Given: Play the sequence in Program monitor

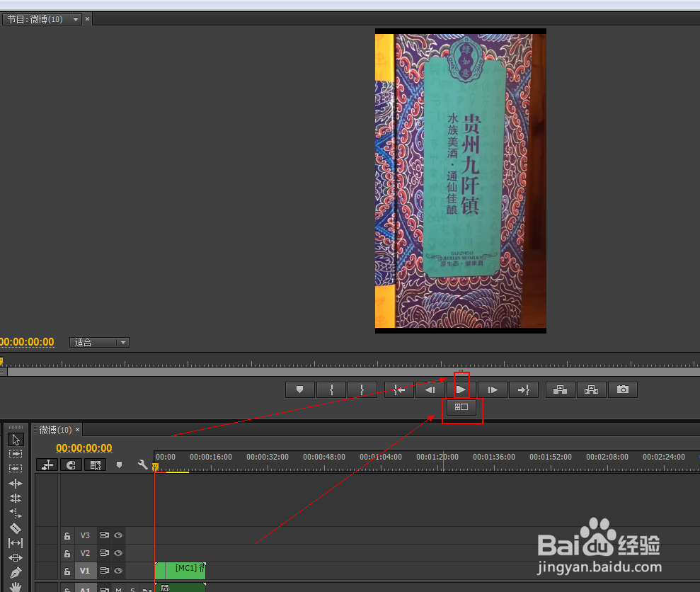Looking at the screenshot, I should [x=461, y=390].
